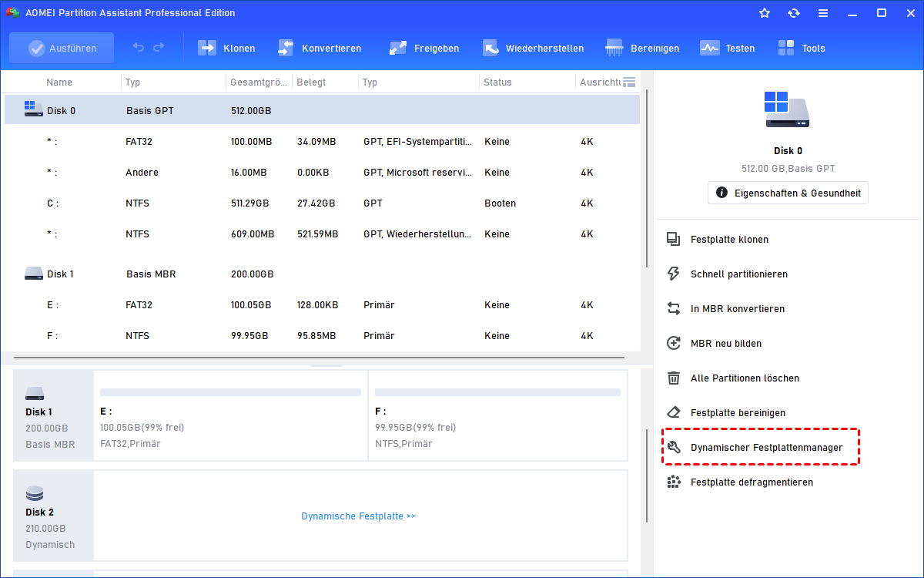Open Dynamischer Festplattenmanager option text
924x578 pixels.
(x=767, y=448)
